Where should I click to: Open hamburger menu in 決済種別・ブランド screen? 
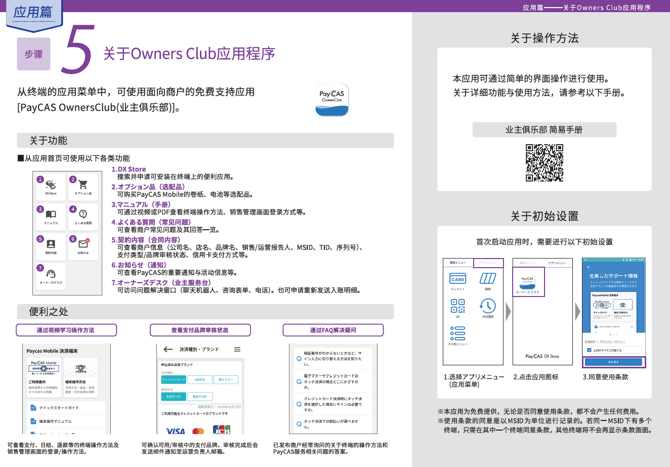pyautogui.click(x=237, y=350)
